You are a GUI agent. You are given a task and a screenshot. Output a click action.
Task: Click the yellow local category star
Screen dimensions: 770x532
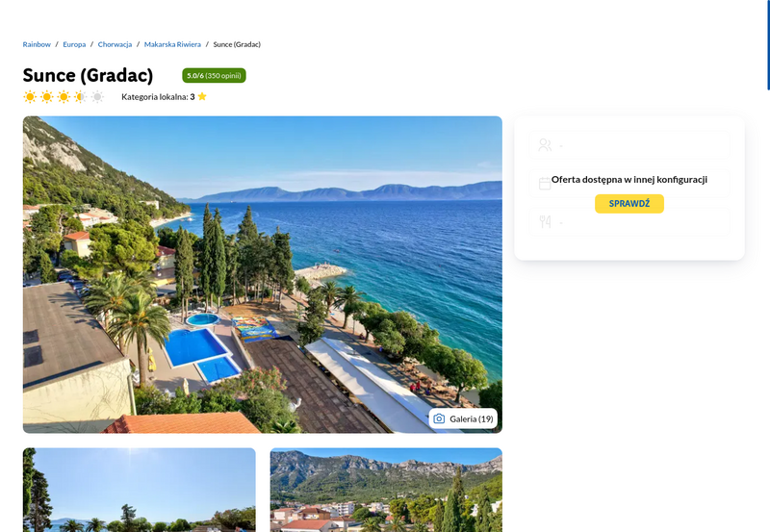pyautogui.click(x=202, y=96)
